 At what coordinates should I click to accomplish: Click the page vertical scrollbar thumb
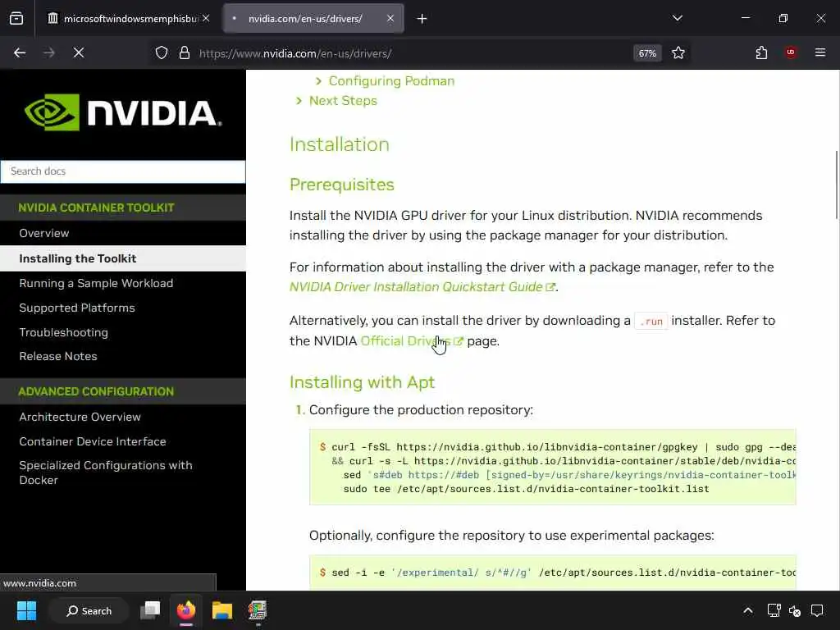pyautogui.click(x=836, y=185)
